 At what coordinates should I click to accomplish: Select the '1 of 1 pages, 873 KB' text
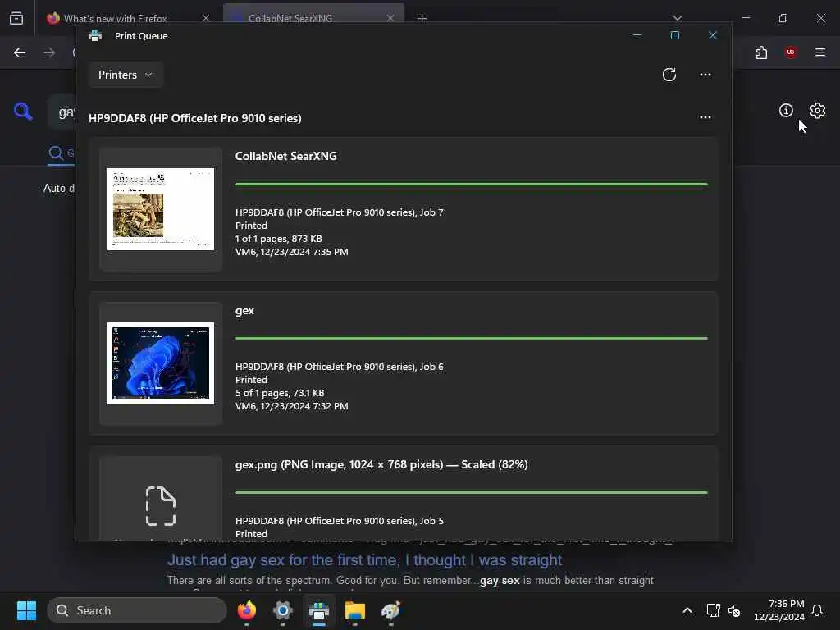[279, 239]
